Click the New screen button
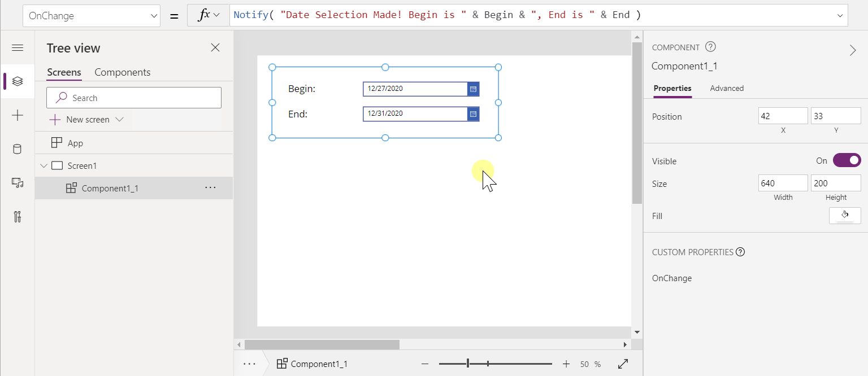Image resolution: width=868 pixels, height=376 pixels. 81,120
